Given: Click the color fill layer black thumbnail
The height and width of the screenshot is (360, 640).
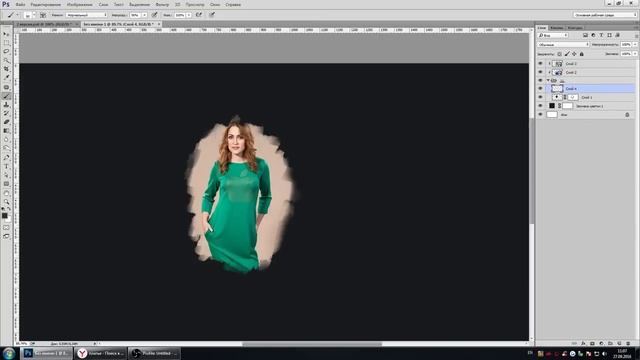Looking at the screenshot, I should (552, 106).
